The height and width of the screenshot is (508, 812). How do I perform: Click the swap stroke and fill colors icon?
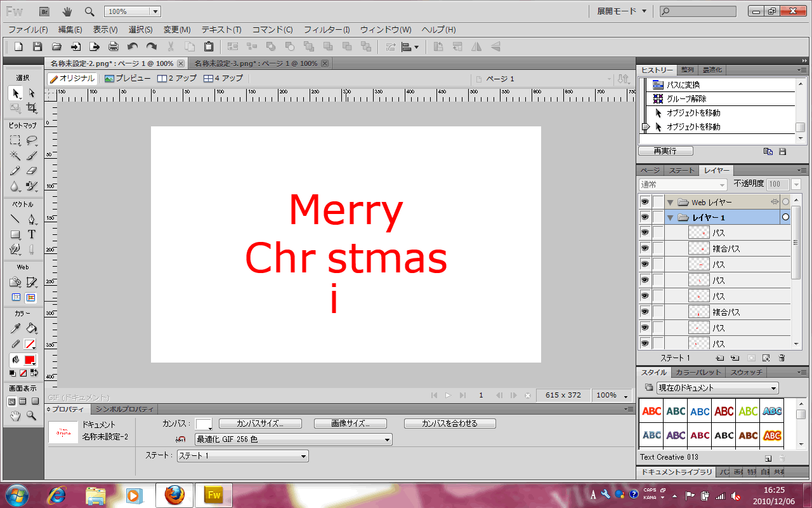(x=34, y=373)
